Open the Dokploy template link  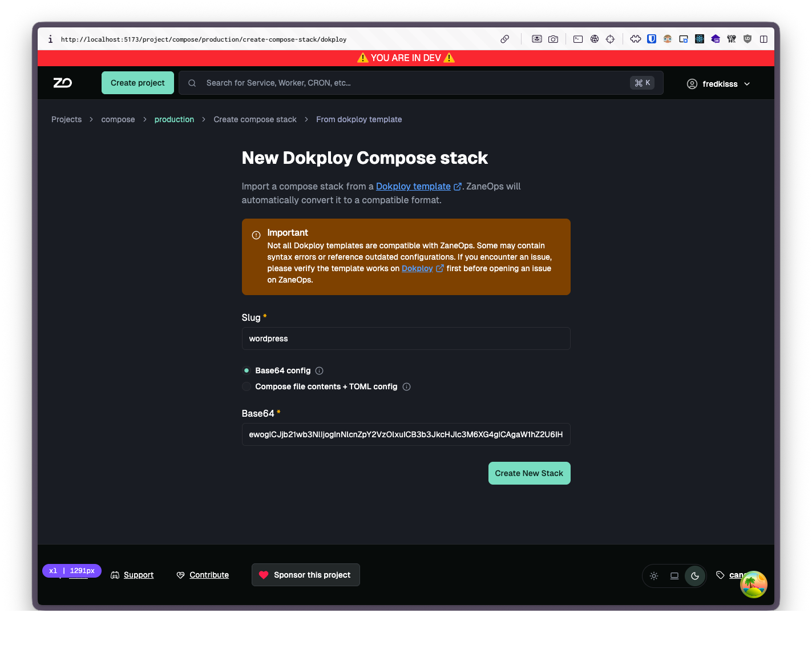(413, 187)
